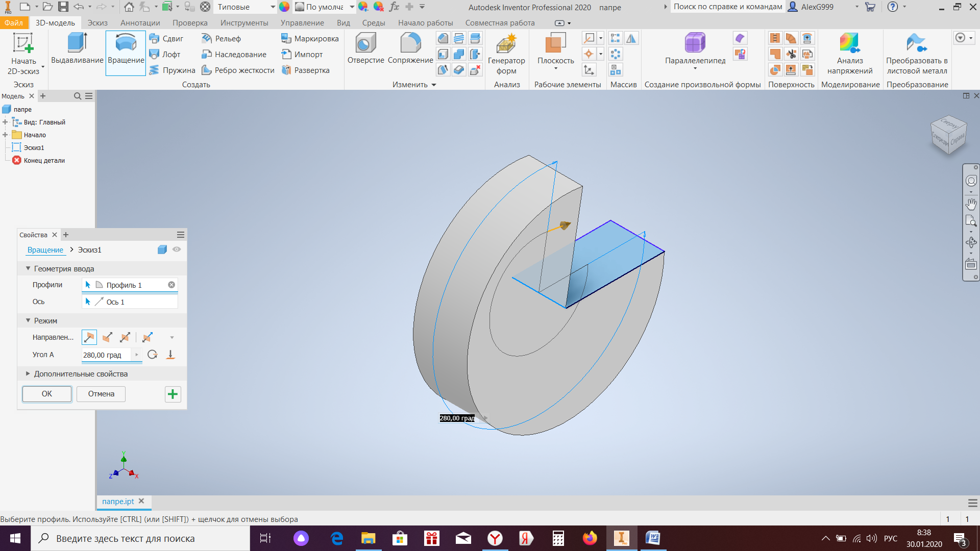Toggle the preview eye icon in Свойства panel
The height and width of the screenshot is (551, 980).
pyautogui.click(x=177, y=249)
